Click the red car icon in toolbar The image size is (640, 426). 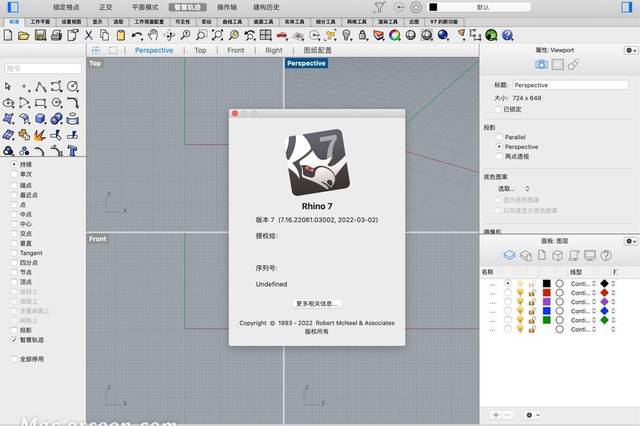282,36
